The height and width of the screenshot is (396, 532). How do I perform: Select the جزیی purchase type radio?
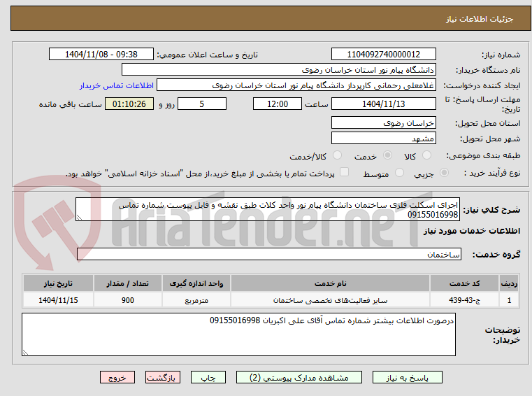click(x=444, y=173)
